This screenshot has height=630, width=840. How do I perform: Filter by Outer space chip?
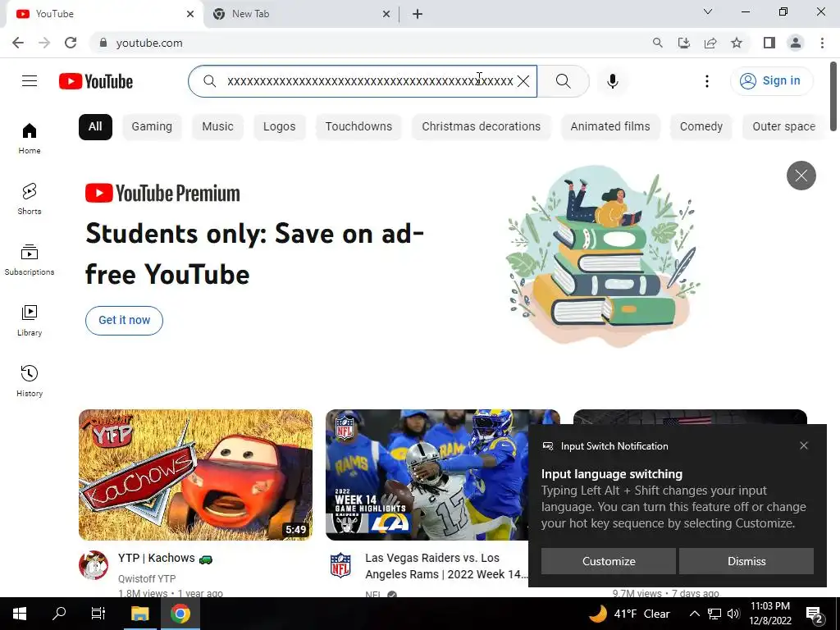pyautogui.click(x=783, y=127)
